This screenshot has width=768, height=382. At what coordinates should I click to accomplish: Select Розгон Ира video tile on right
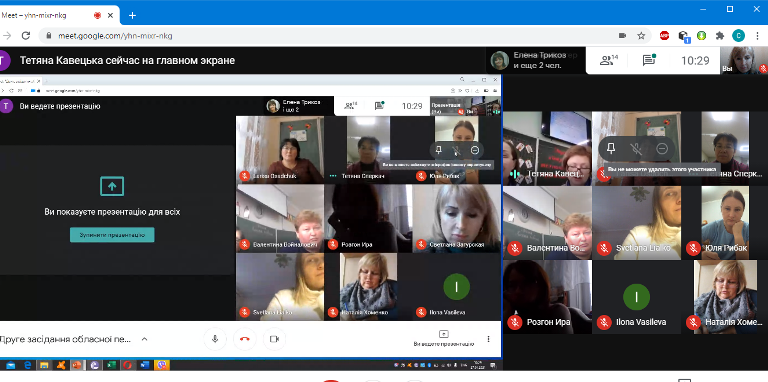point(547,297)
